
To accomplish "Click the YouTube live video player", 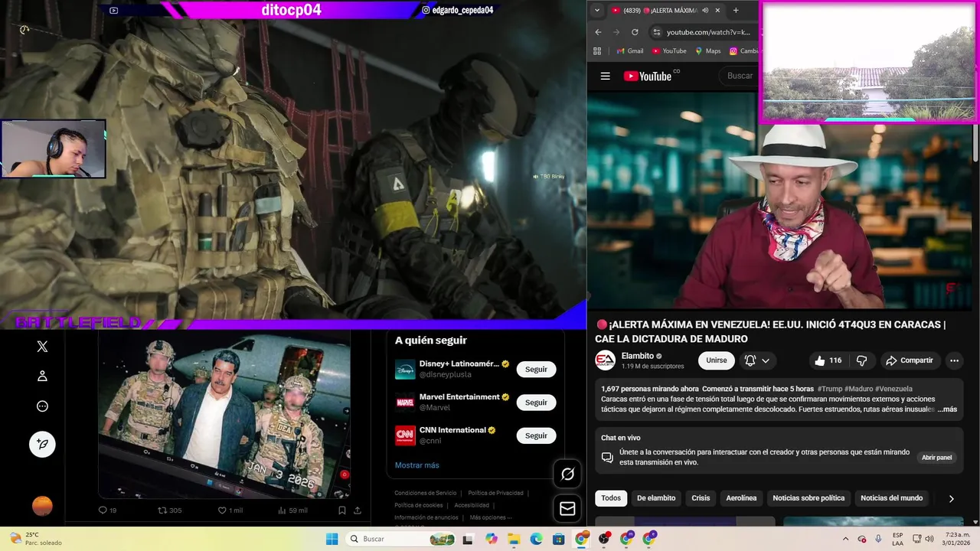I will (779, 200).
